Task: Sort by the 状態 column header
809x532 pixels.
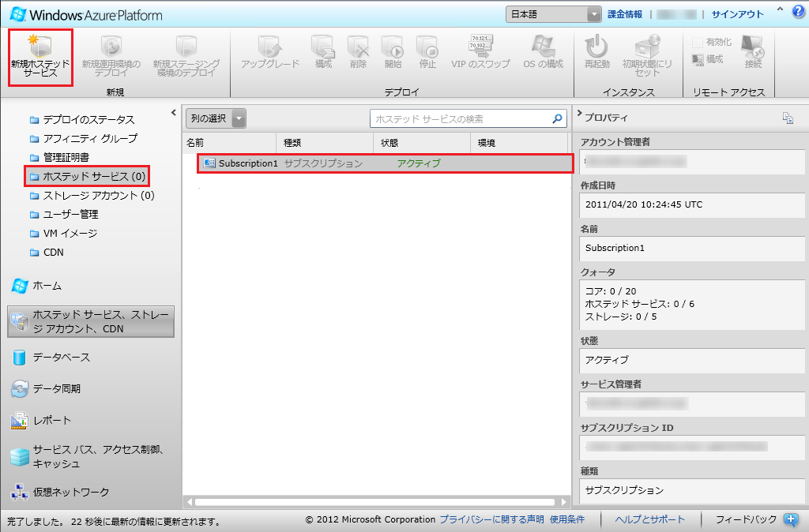Action: tap(422, 143)
